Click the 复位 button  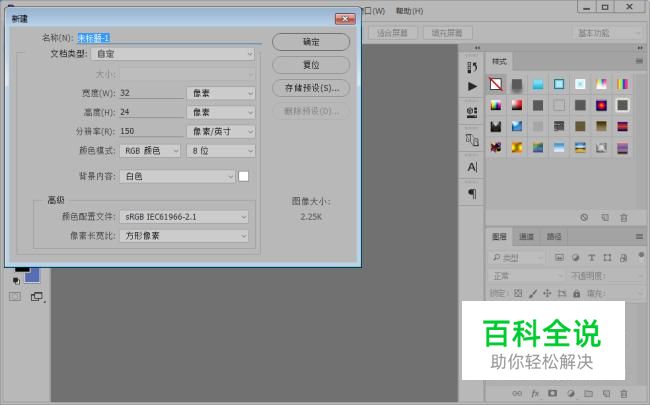(x=311, y=65)
